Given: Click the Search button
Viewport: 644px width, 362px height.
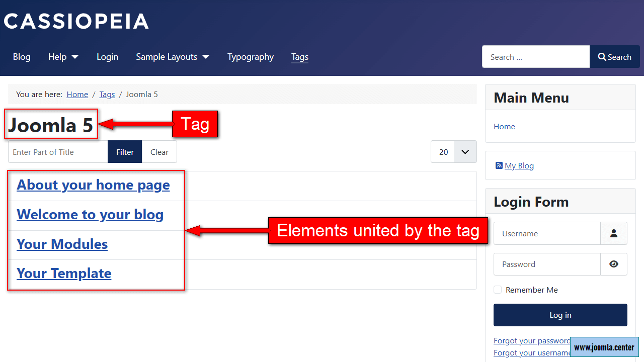Looking at the screenshot, I should point(615,57).
